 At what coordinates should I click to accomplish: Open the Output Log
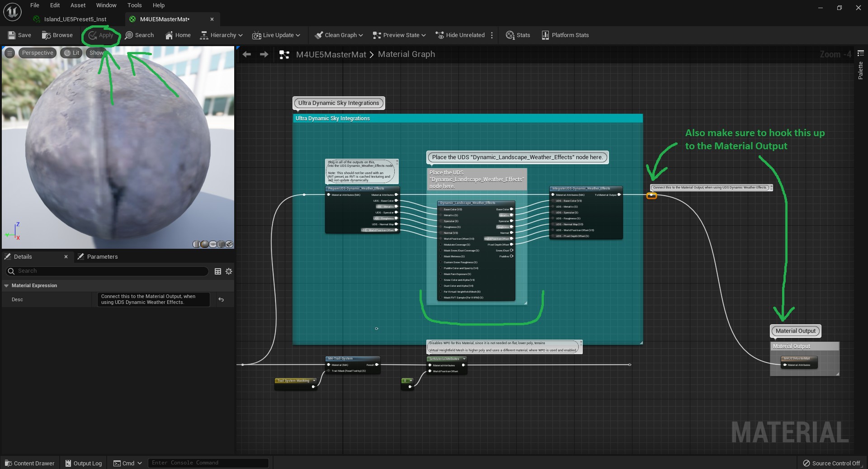tap(84, 463)
